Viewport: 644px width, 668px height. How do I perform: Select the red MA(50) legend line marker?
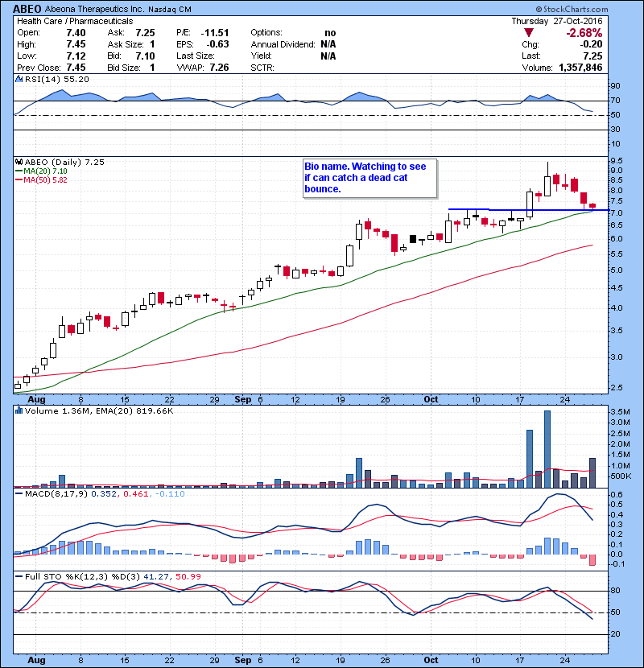coord(19,179)
